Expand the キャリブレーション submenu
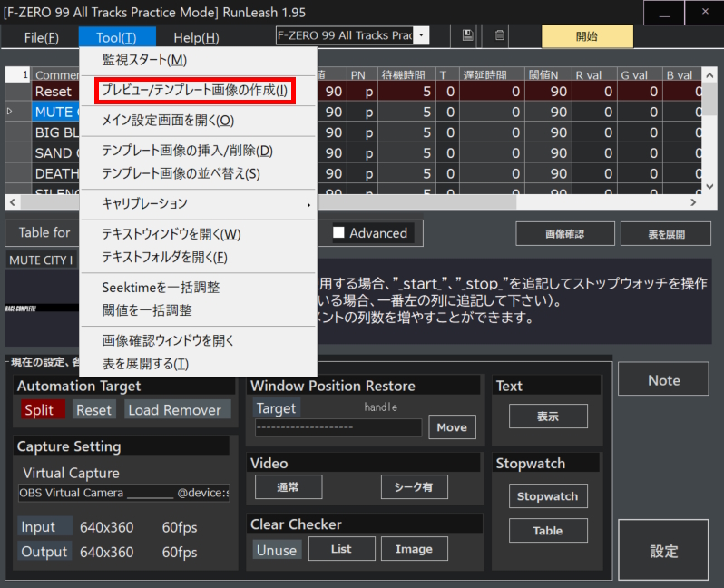The width and height of the screenshot is (724, 588). 199,203
